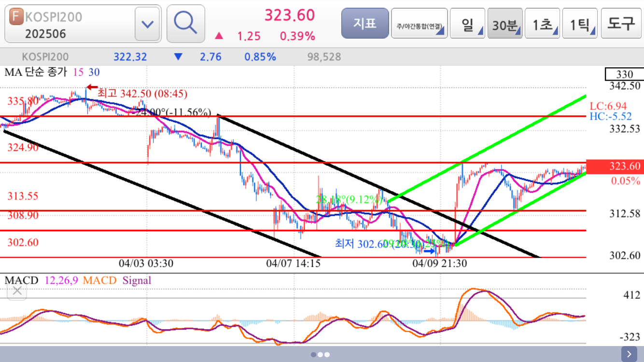This screenshot has width=644, height=362.
Task: Click the magnifier search icon
Action: point(185,24)
